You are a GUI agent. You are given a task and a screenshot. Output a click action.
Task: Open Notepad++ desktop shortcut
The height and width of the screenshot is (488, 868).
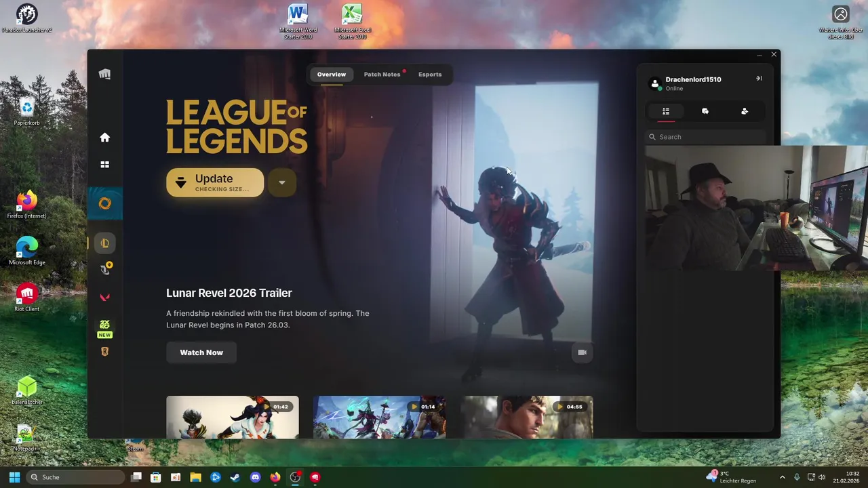pos(27,437)
